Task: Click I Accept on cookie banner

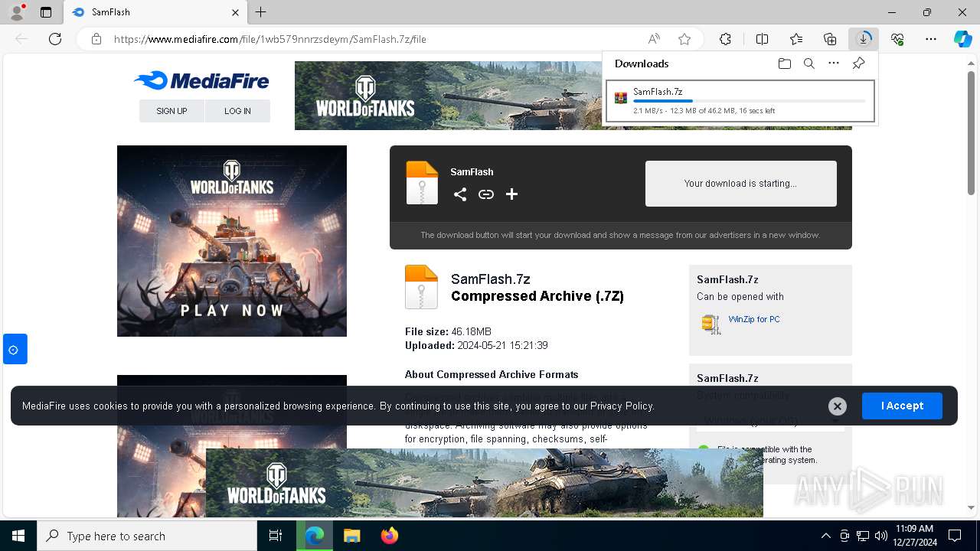Action: coord(902,406)
